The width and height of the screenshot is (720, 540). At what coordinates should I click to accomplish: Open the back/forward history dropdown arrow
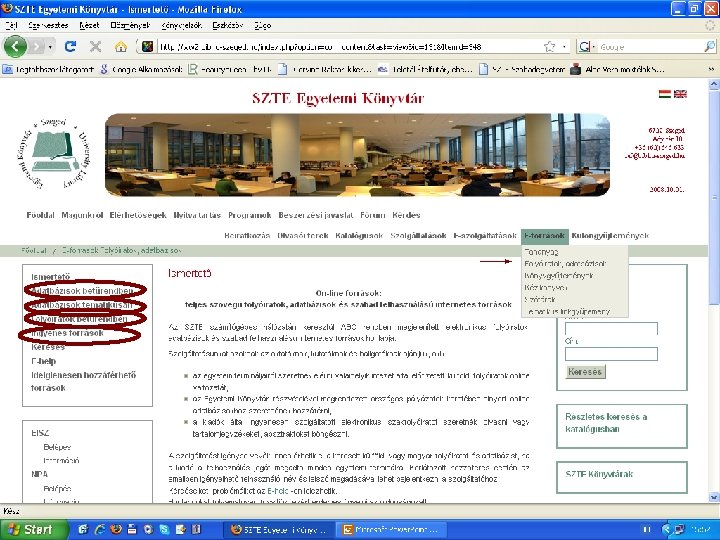point(50,47)
